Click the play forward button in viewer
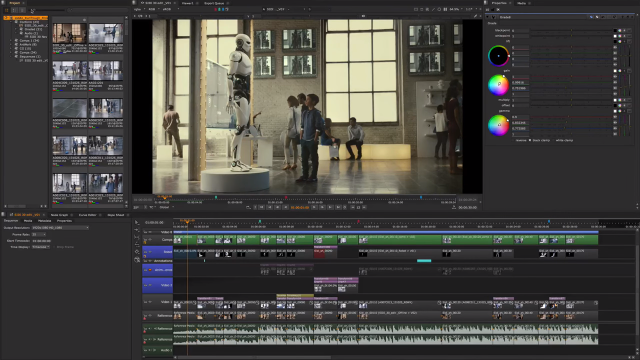 (314, 207)
